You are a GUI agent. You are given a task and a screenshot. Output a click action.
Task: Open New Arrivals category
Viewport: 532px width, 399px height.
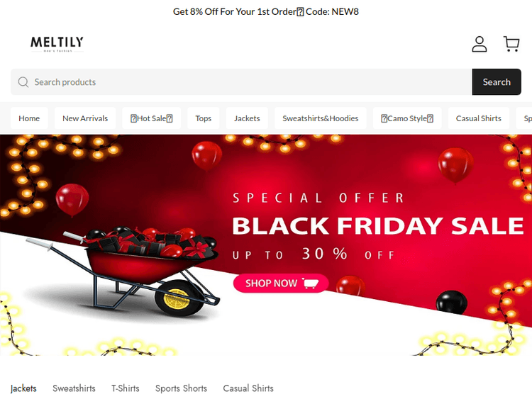click(85, 118)
